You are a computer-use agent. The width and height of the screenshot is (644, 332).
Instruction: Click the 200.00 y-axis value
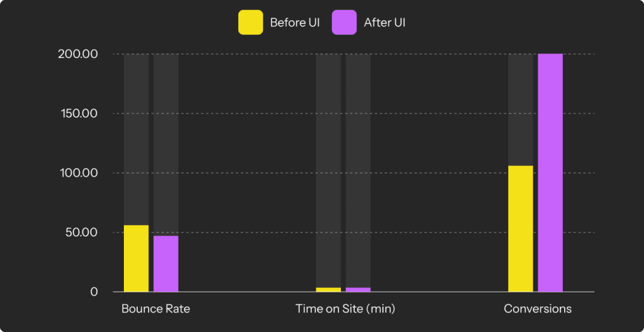pyautogui.click(x=77, y=54)
